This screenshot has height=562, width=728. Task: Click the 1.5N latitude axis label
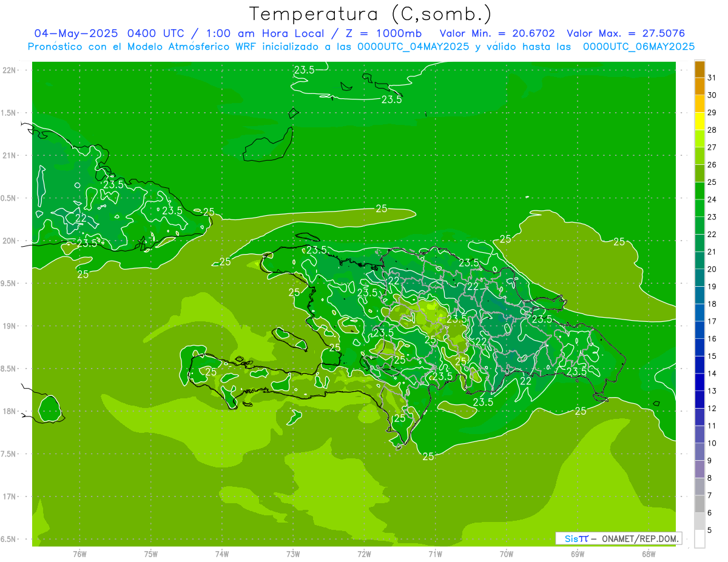point(10,113)
